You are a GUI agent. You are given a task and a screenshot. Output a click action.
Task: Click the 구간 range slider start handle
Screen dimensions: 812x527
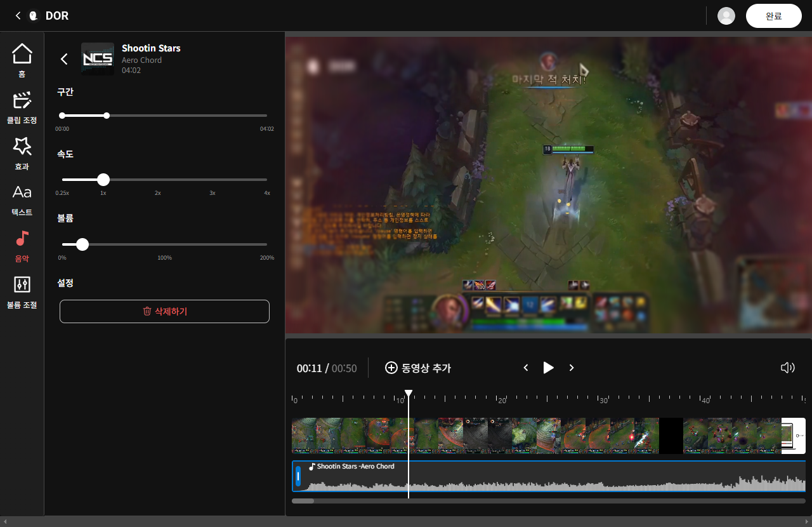62,116
